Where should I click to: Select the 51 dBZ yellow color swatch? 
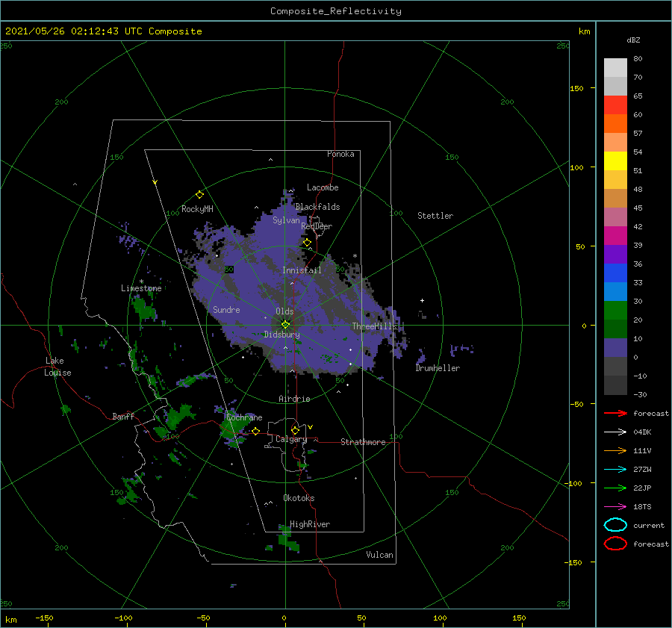(x=615, y=161)
